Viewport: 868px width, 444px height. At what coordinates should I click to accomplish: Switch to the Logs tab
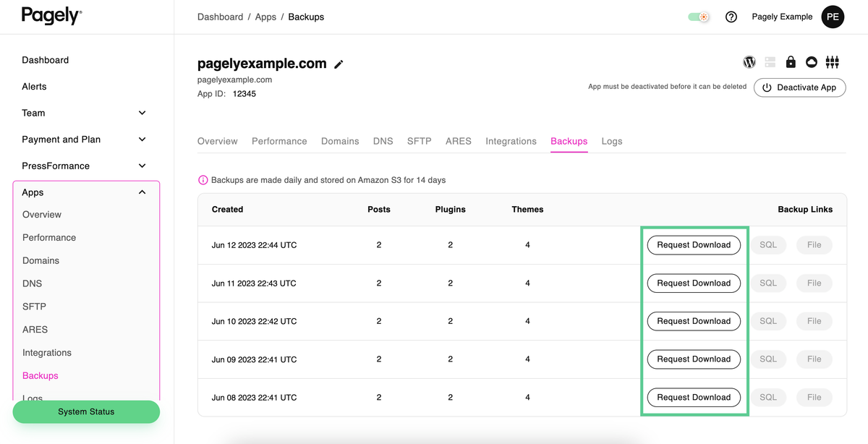612,141
